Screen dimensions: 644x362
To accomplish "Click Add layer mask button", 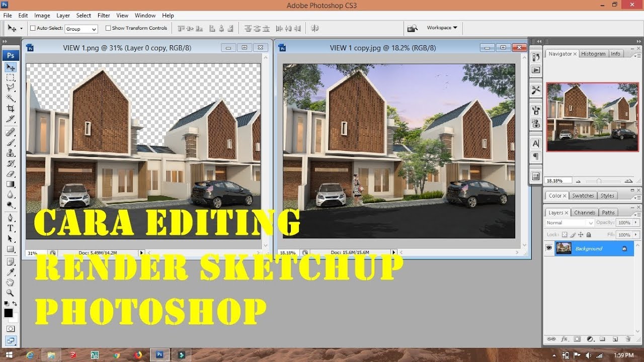I will 577,339.
